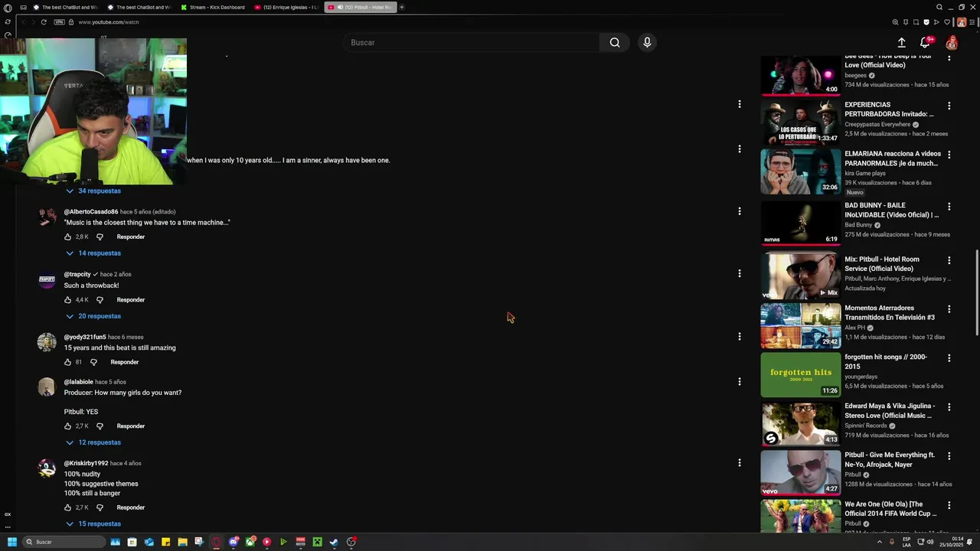
Task: Click the Windows taskbar Buscar search box
Action: point(63,542)
